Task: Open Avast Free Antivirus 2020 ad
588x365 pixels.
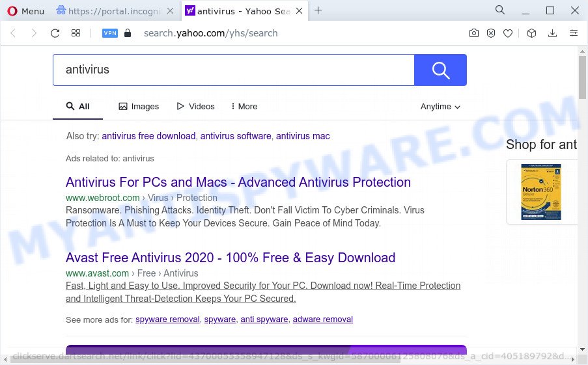Action: pos(231,258)
